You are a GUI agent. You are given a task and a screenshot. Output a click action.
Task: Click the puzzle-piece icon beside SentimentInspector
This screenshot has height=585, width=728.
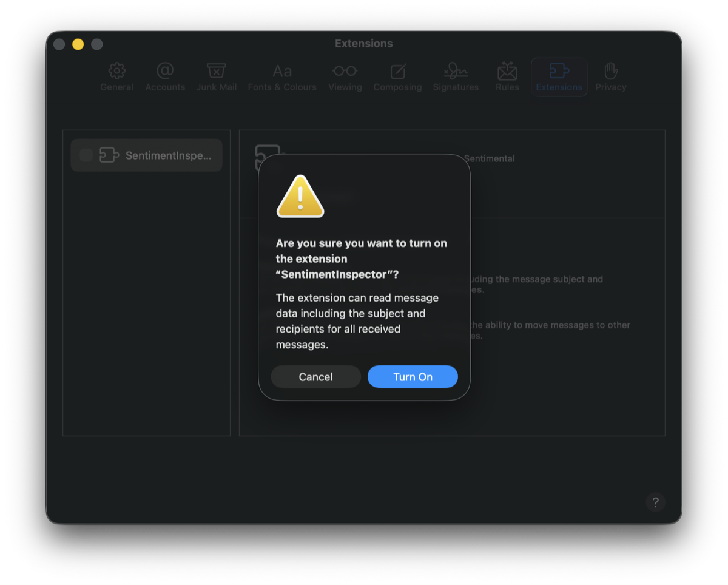108,155
